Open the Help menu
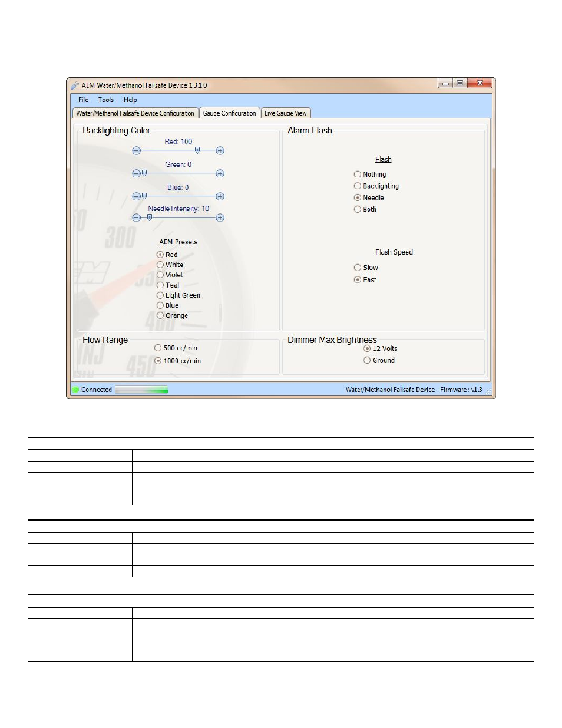This screenshot has width=562, height=728. (130, 100)
